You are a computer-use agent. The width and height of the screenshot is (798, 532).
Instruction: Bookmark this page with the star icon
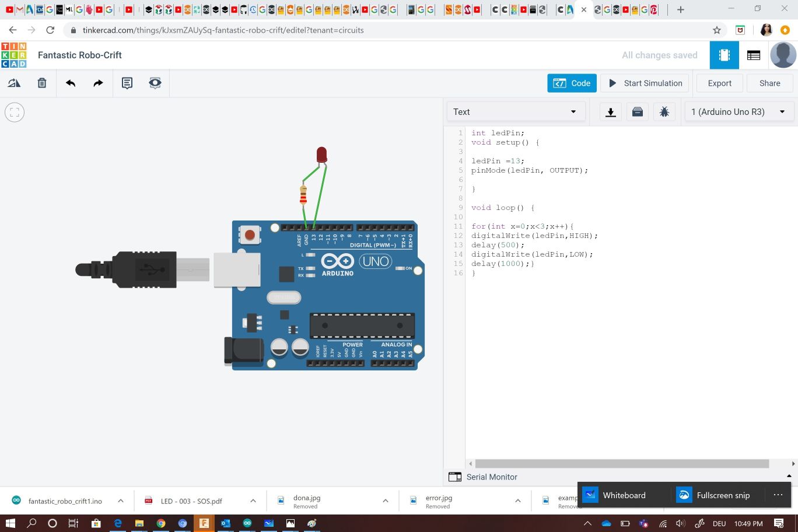pos(717,30)
